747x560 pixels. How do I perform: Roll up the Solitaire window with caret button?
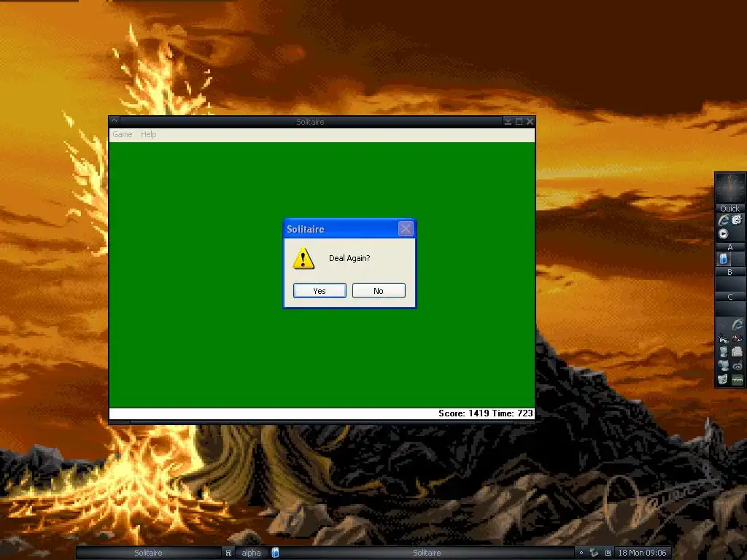pos(115,121)
